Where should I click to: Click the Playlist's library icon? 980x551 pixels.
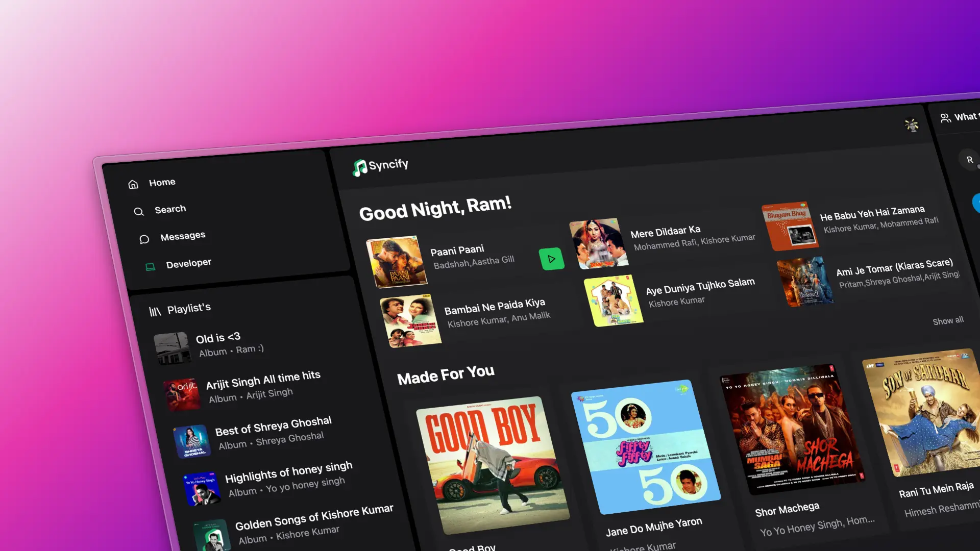155,311
